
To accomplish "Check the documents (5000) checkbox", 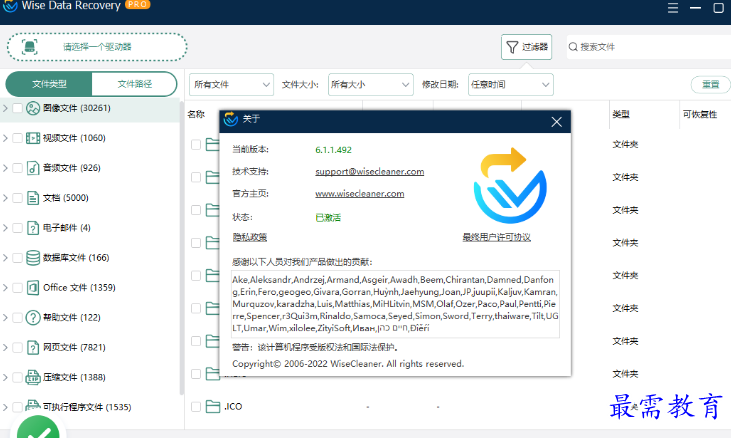I will [17, 198].
